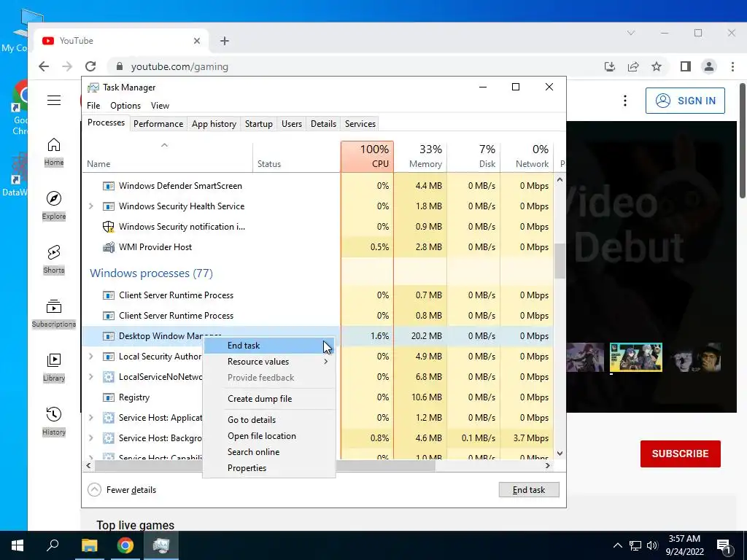Open YouTube Explore compass icon
Screen dimensions: 747x560
click(54, 198)
